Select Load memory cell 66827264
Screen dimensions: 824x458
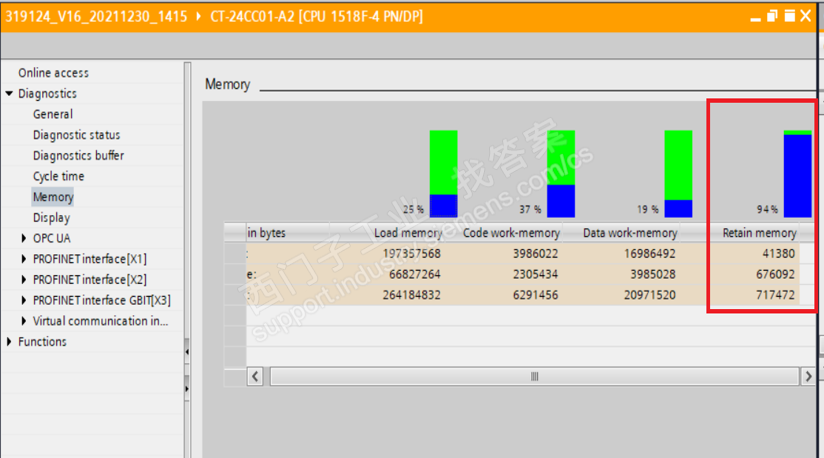click(x=415, y=274)
